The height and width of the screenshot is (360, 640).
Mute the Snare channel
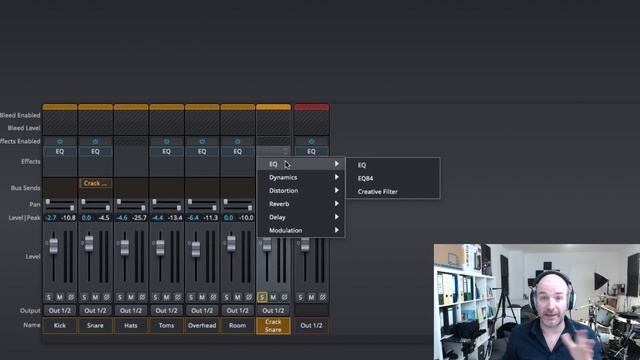[x=95, y=297]
